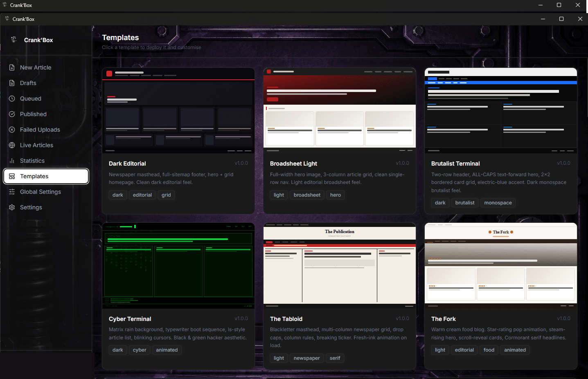Click the Broadsheet Light title text

[x=293, y=164]
